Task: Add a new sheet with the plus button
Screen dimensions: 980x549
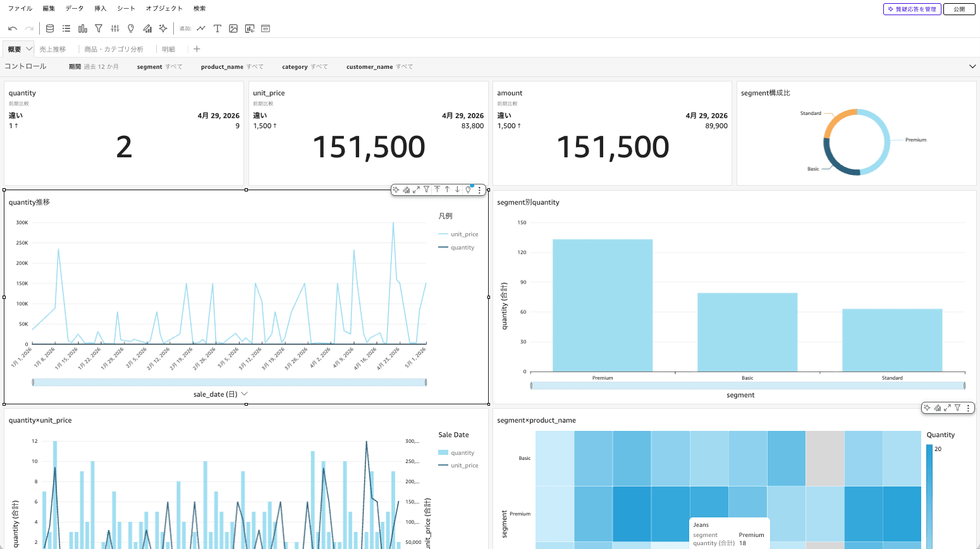Action: [197, 49]
